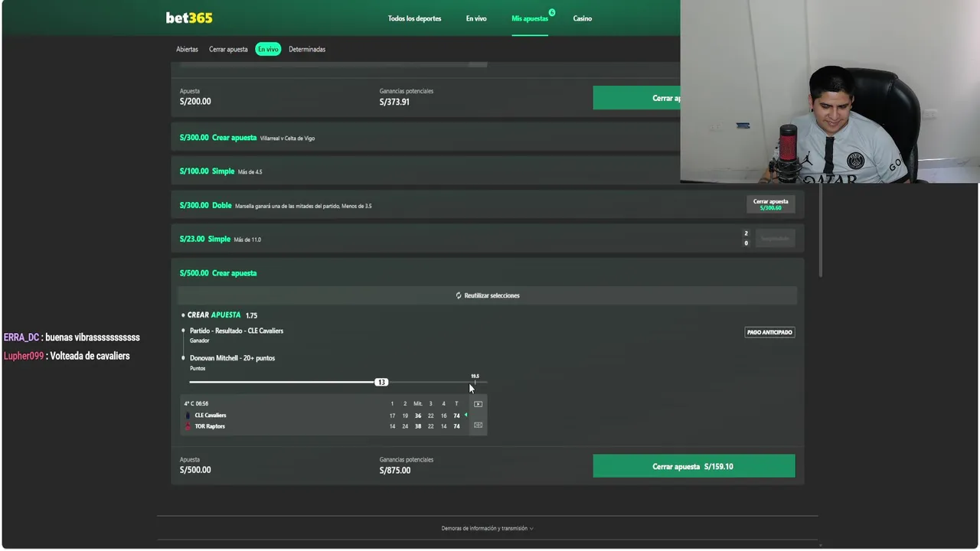
Task: Click ERRA_DC chat message
Action: [x=72, y=337]
